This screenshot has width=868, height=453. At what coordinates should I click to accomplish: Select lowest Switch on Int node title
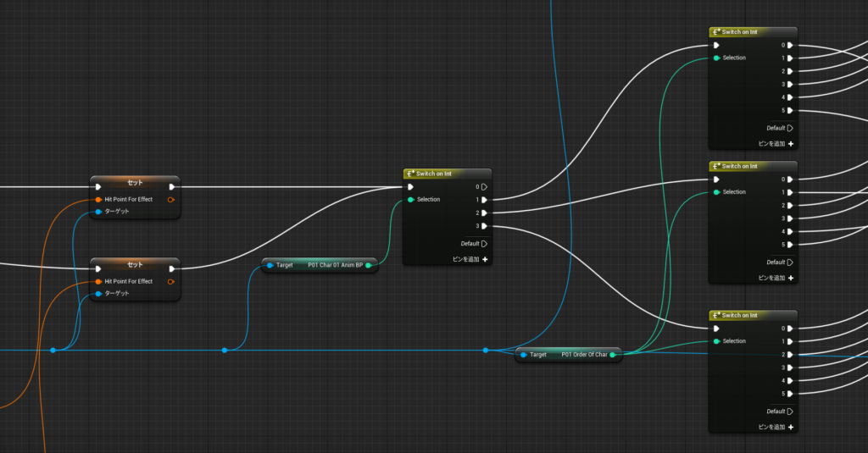[739, 315]
